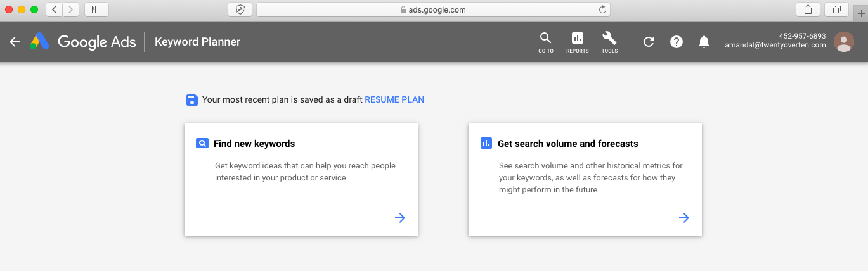Click the reload icon in address bar
This screenshot has width=868, height=271.
tap(602, 9)
